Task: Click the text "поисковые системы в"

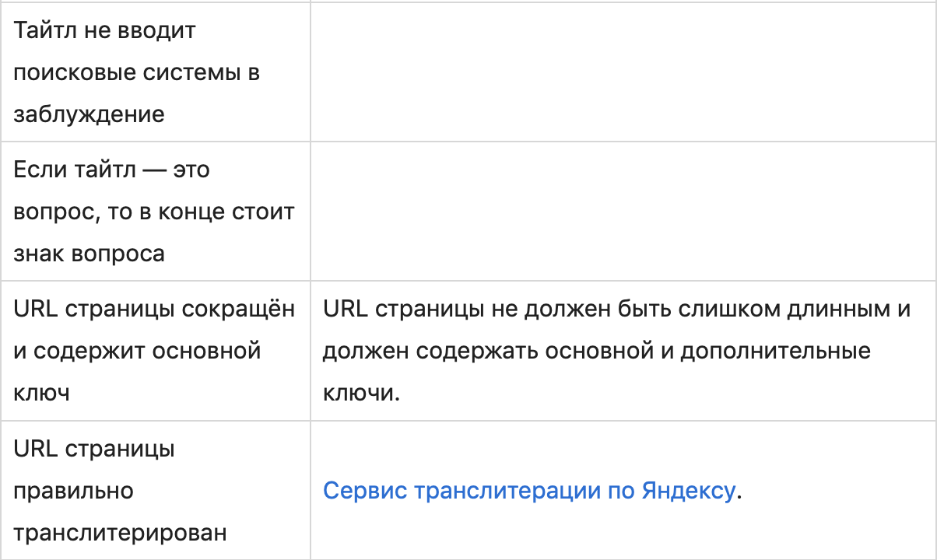Action: pyautogui.click(x=137, y=73)
